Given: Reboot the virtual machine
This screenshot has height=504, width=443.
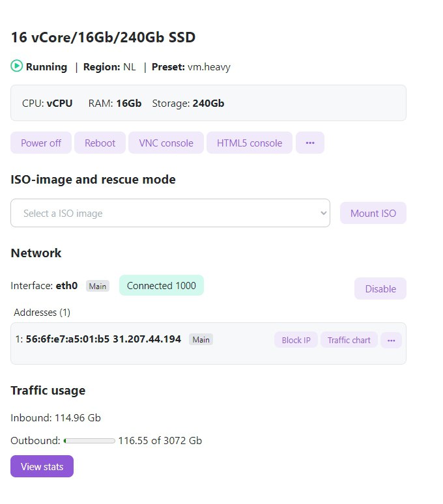Looking at the screenshot, I should [x=100, y=143].
